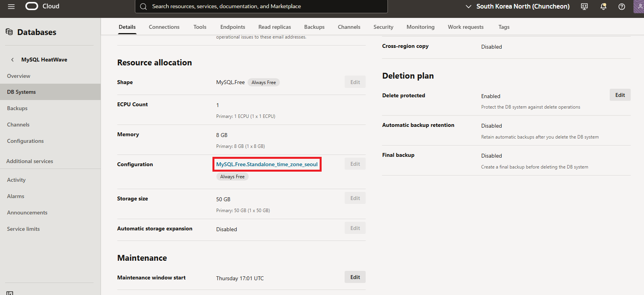Open the MySQL.Free.Standalone_time_zone_seoul configuration link

pos(267,164)
